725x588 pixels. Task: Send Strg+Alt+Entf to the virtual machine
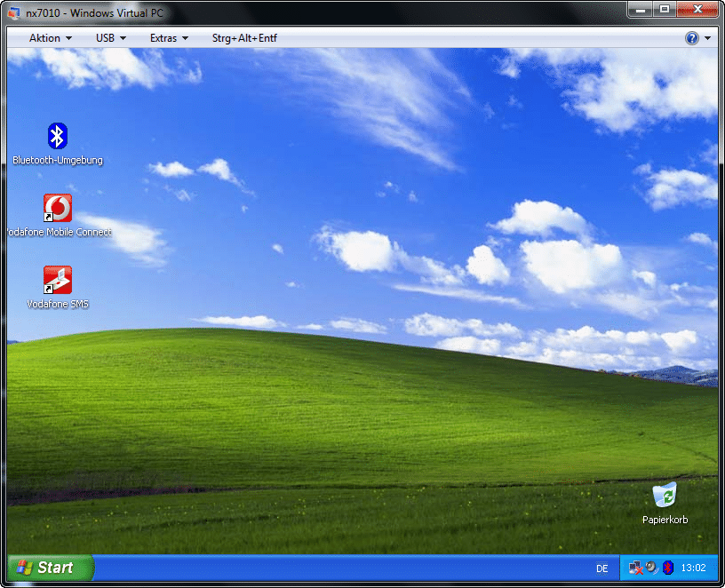pos(244,38)
